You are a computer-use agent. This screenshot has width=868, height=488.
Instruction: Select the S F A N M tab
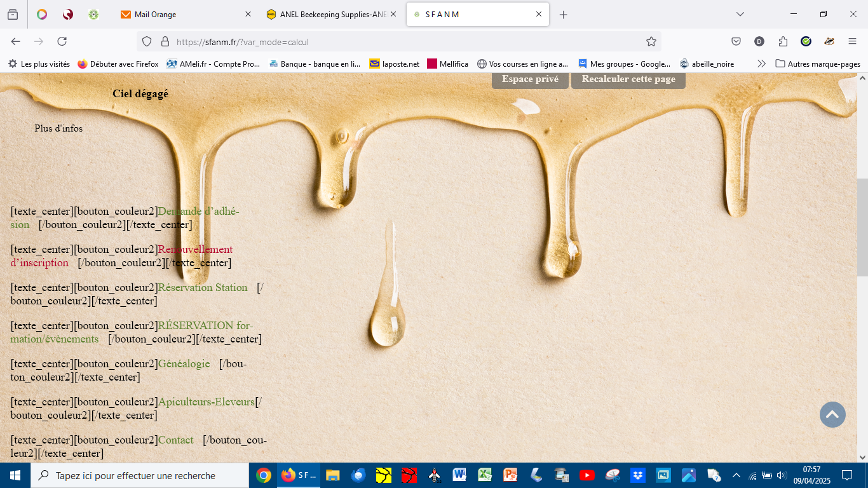[478, 14]
